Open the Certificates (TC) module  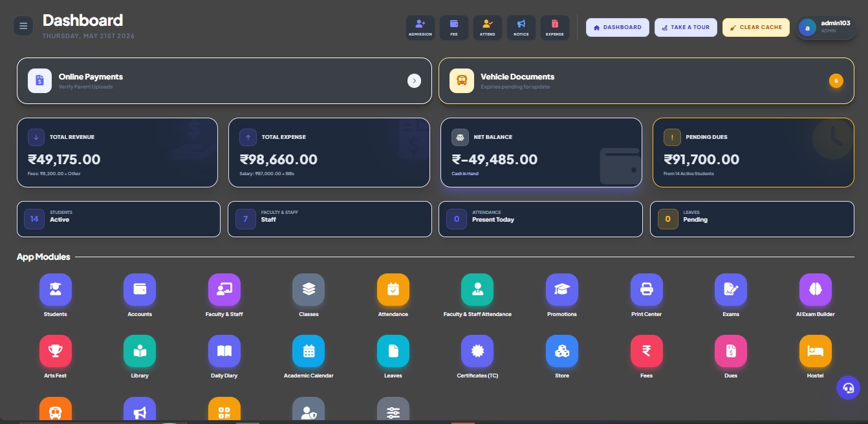tap(477, 351)
